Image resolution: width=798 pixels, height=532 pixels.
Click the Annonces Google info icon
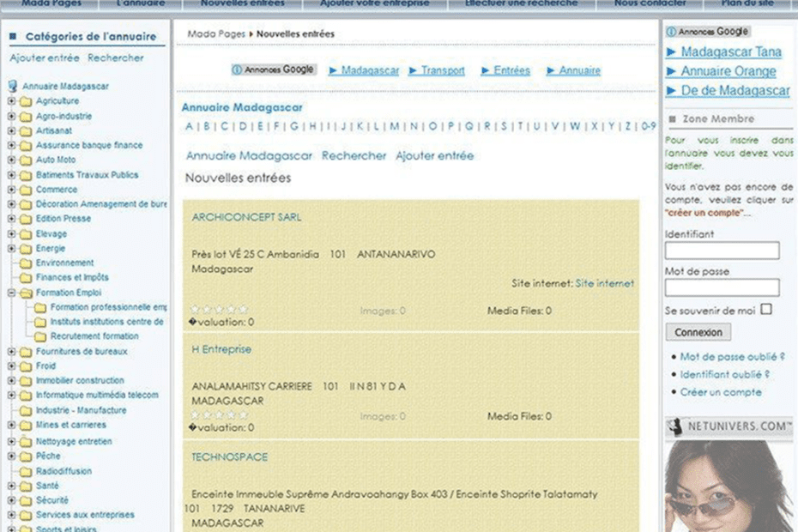click(x=237, y=70)
